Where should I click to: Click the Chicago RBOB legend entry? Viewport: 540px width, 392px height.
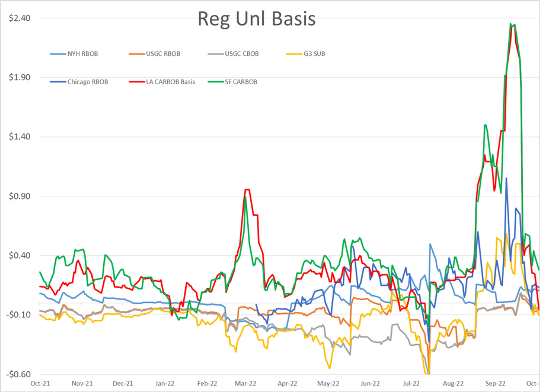point(79,82)
